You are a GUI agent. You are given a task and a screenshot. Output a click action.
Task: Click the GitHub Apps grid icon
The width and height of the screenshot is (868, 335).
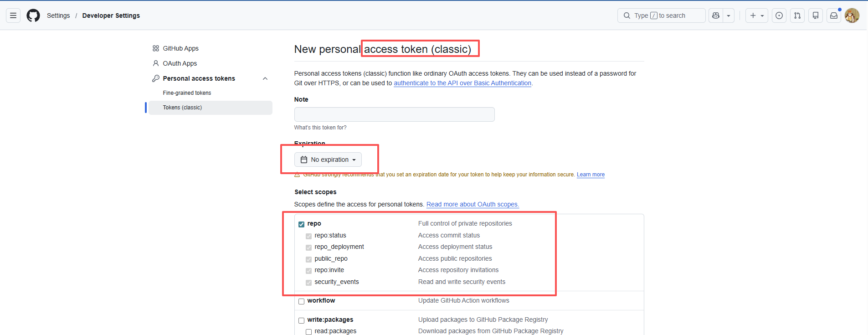[156, 48]
